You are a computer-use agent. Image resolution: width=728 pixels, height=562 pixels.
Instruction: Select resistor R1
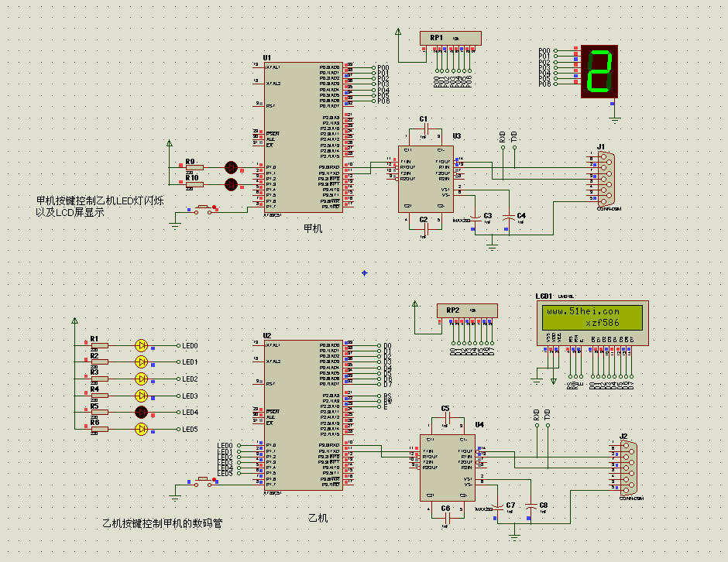pyautogui.click(x=99, y=345)
